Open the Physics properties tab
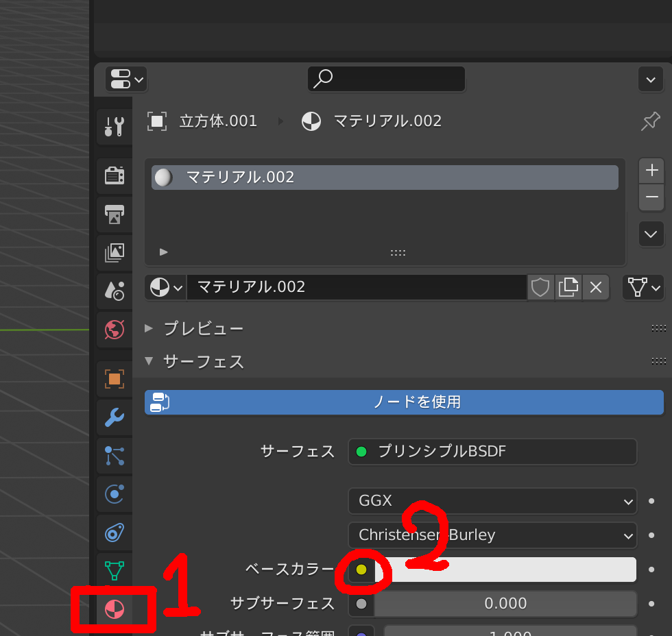Viewport: 672px width, 636px height. point(114,494)
